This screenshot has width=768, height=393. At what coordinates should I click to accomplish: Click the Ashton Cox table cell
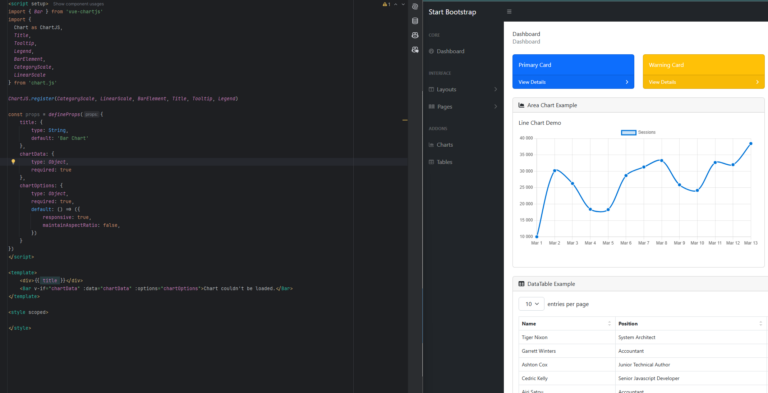tap(567, 365)
